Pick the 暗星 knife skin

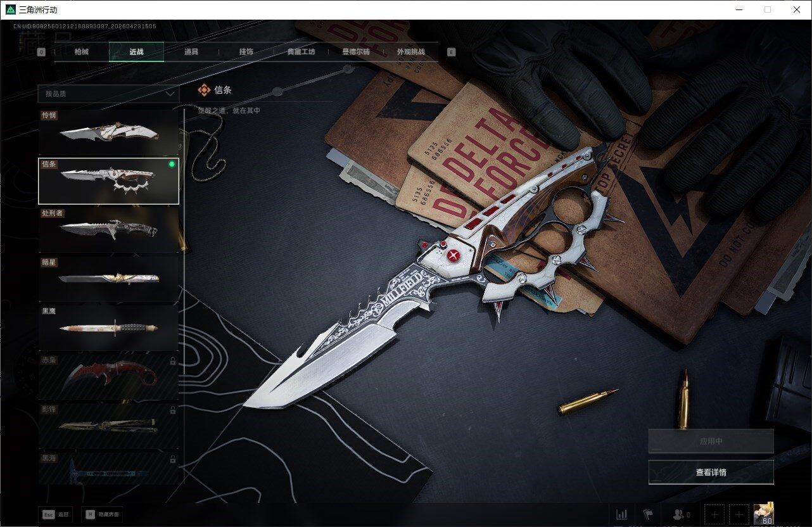[108, 279]
